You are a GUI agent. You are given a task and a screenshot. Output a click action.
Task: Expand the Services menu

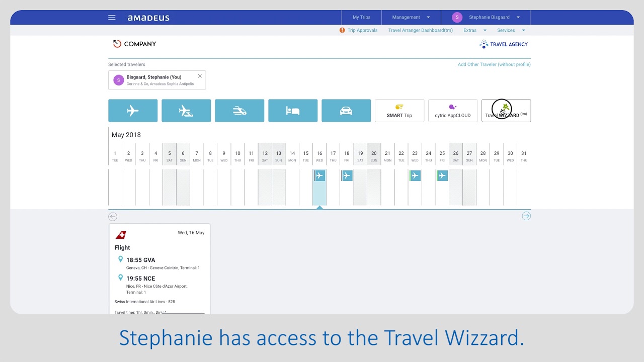point(511,30)
